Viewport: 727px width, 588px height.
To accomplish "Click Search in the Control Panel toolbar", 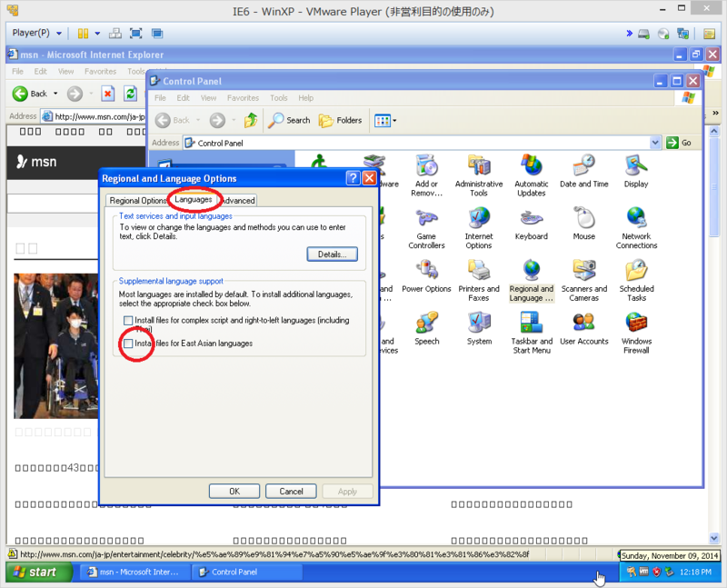I will tap(289, 120).
